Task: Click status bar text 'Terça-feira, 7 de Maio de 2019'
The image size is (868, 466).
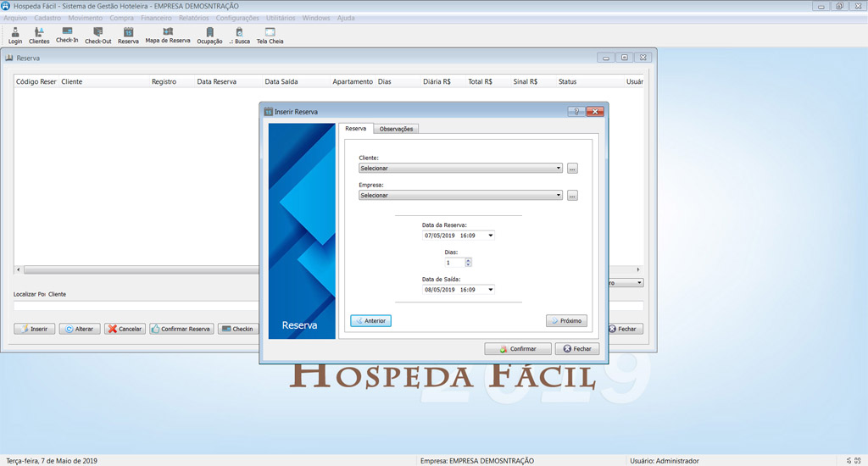Action: 52,460
